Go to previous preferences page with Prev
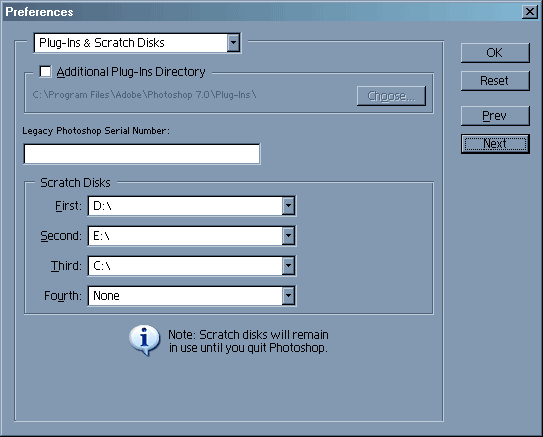Image resolution: width=543 pixels, height=437 pixels. pyautogui.click(x=495, y=116)
